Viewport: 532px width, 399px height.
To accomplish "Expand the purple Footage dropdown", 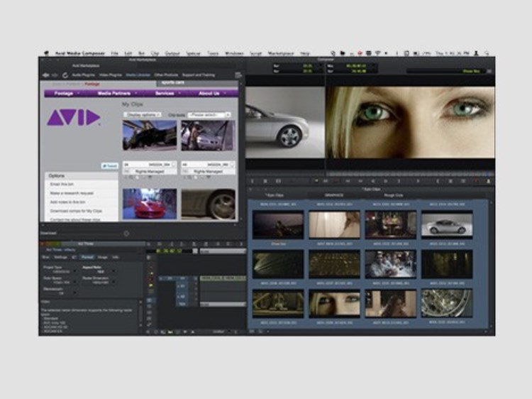I will 67,94.
